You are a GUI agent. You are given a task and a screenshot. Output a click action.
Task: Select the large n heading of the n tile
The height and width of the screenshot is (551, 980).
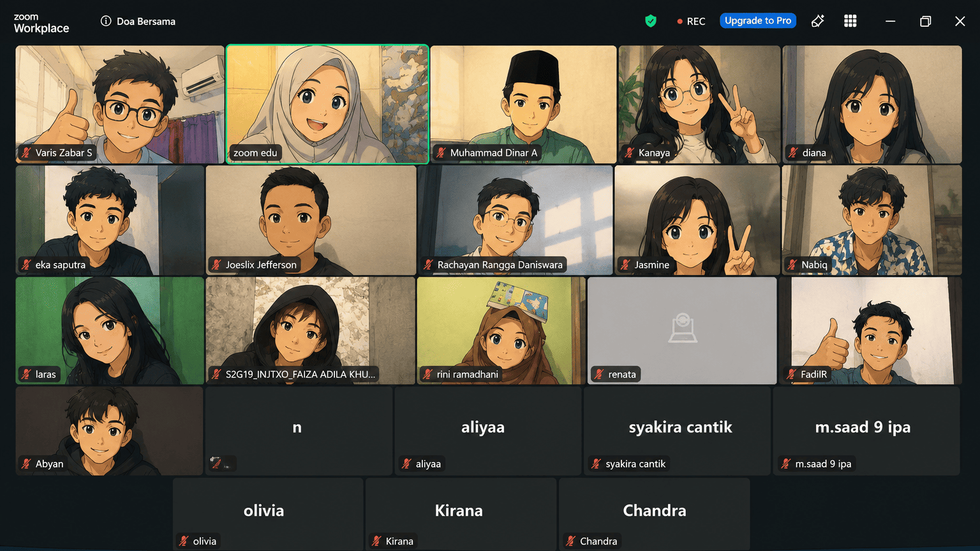click(x=297, y=427)
